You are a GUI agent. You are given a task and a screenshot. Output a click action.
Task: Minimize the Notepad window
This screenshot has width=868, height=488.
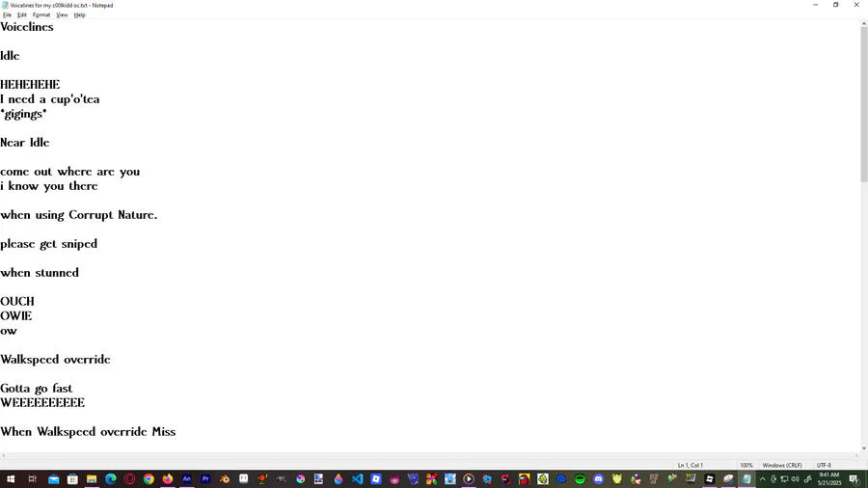pos(815,5)
